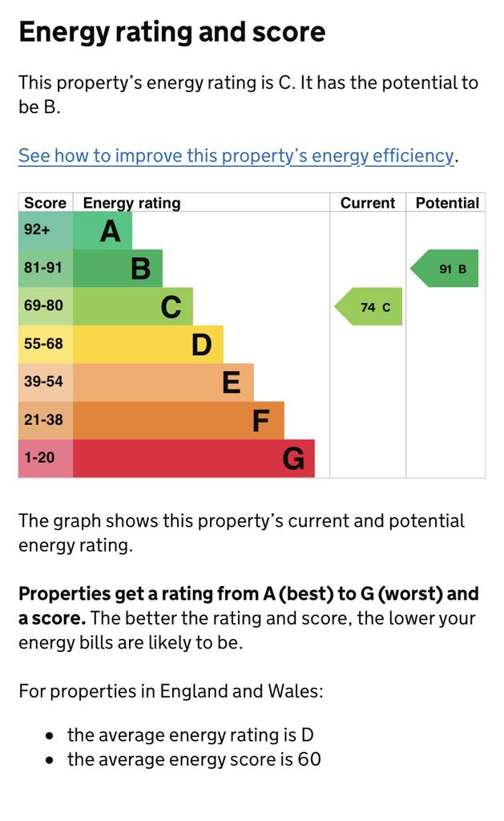Select the green A rating bar

pos(103,230)
